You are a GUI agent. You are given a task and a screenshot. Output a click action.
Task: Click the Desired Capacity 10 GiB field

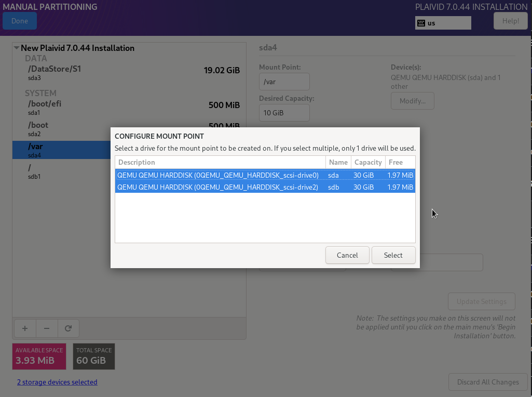284,113
